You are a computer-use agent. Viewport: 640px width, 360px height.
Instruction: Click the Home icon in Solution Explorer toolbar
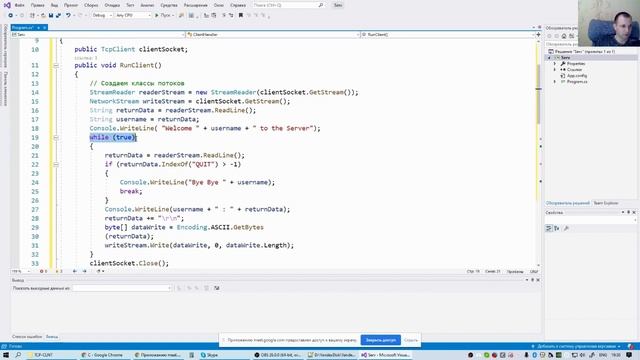click(564, 36)
